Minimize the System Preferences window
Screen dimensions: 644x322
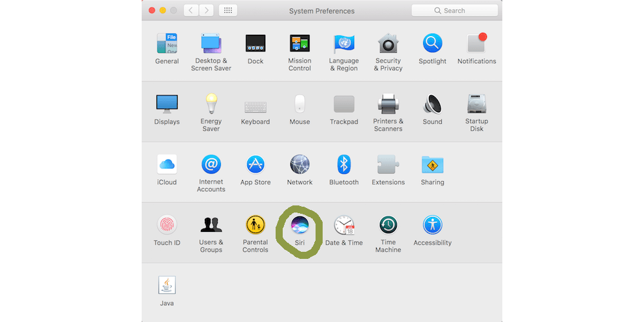[163, 10]
